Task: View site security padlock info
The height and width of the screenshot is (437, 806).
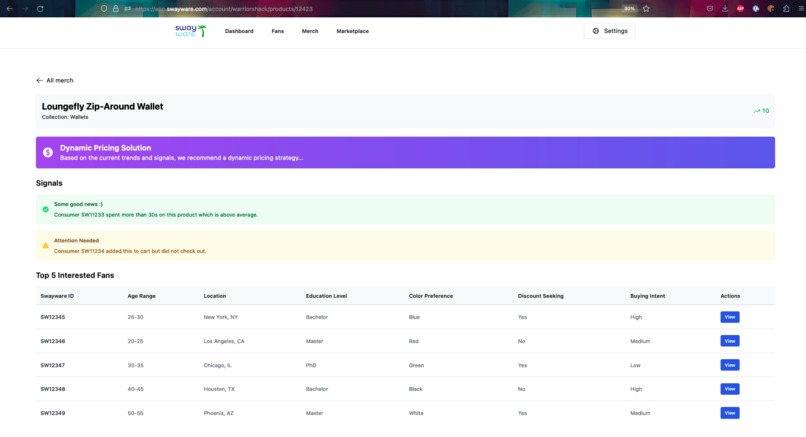Action: coord(116,9)
